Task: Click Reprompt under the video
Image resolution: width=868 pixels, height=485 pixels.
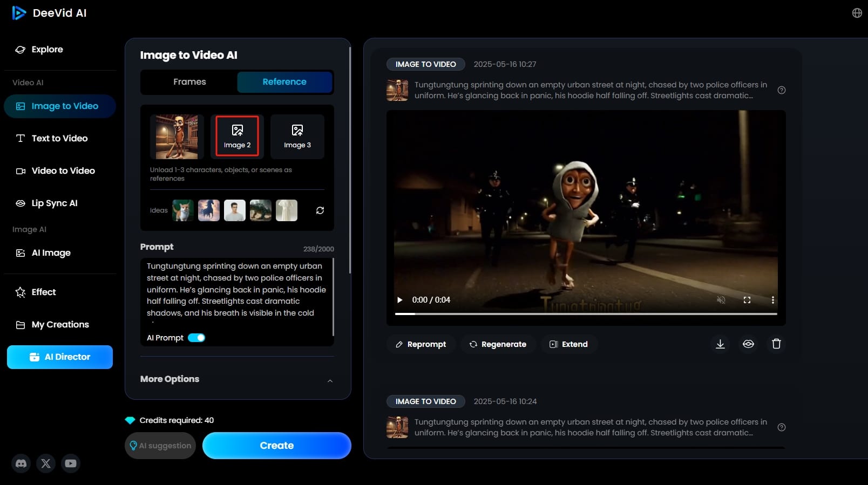Action: tap(421, 344)
